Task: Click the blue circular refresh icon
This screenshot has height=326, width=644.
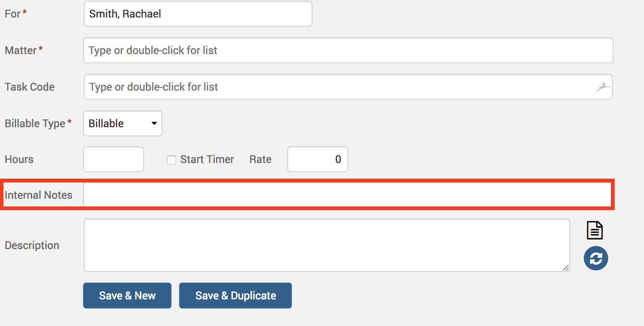Action: [596, 258]
